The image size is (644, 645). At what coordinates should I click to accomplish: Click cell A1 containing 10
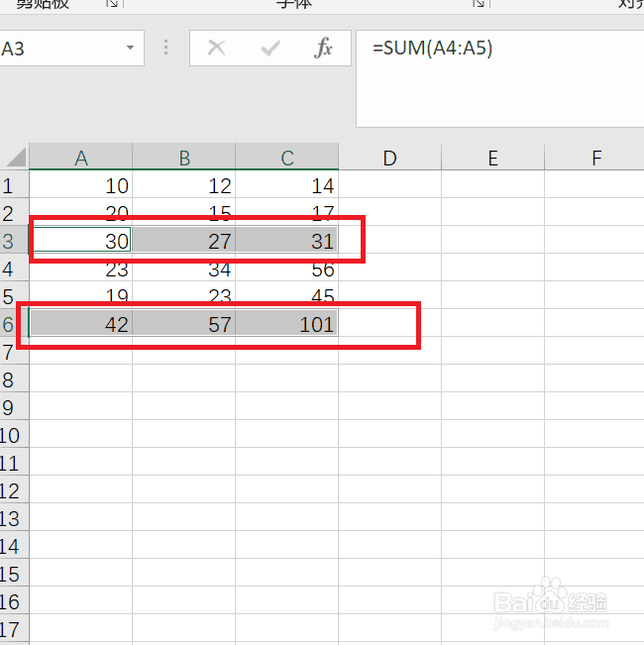coord(81,184)
